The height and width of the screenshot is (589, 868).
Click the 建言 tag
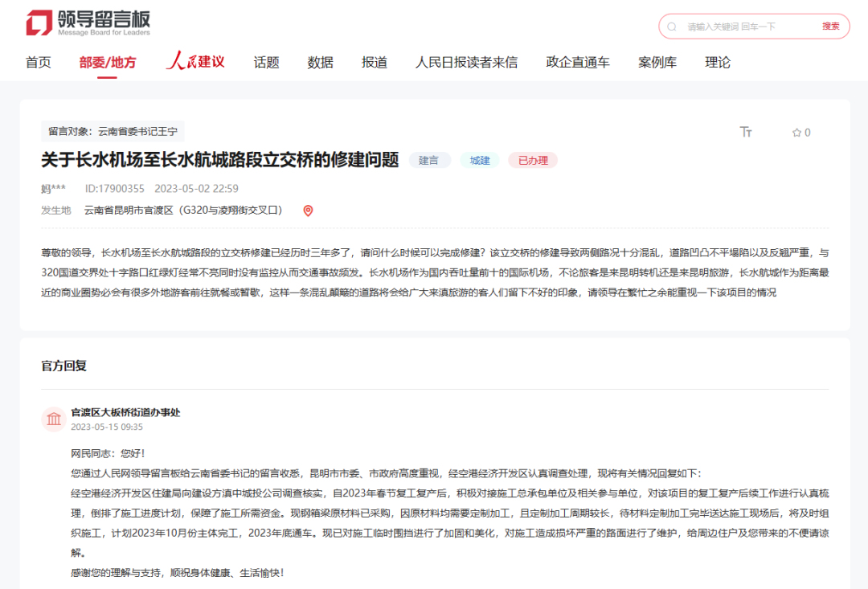[x=429, y=161]
